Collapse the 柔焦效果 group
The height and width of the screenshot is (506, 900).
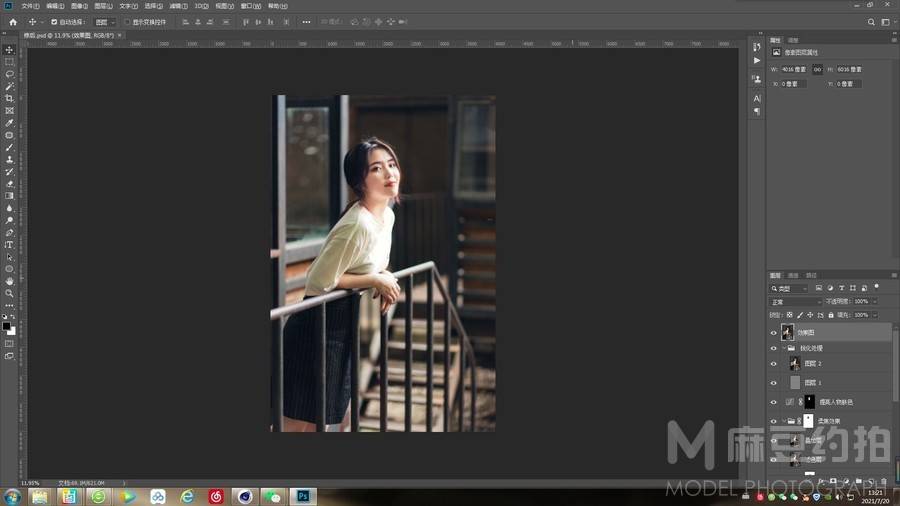click(x=784, y=421)
